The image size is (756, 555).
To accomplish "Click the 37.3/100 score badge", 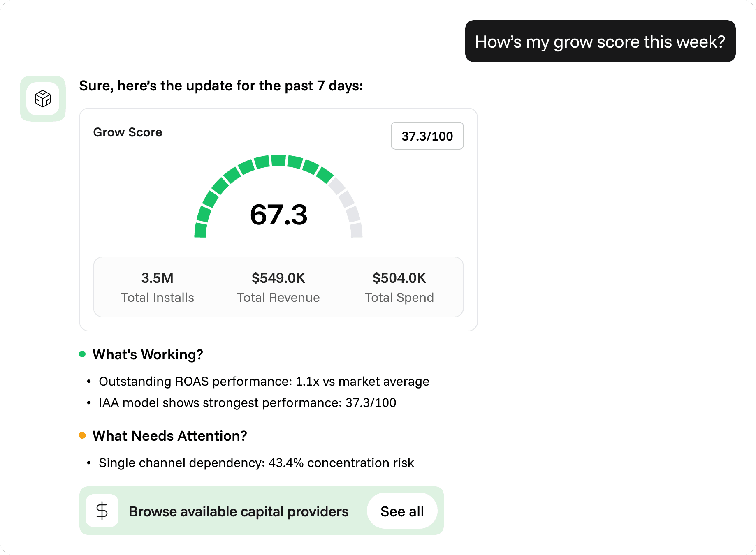I will [x=427, y=136].
